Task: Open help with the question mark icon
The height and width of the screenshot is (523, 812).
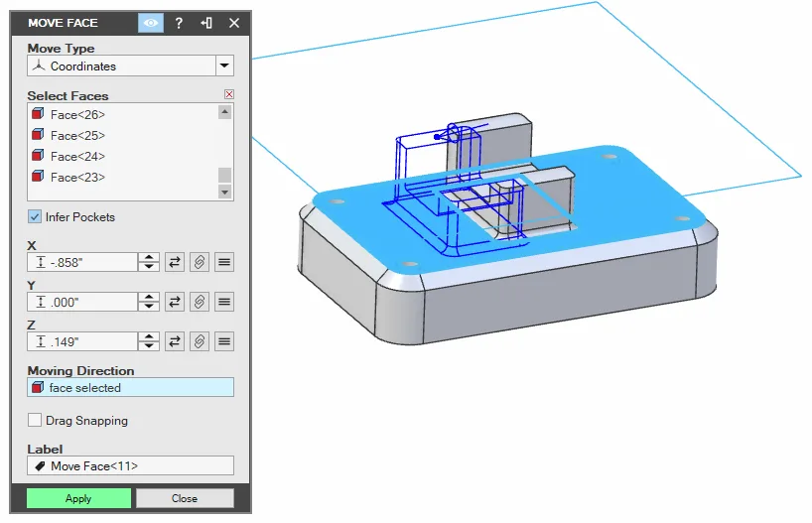Action: coord(179,23)
